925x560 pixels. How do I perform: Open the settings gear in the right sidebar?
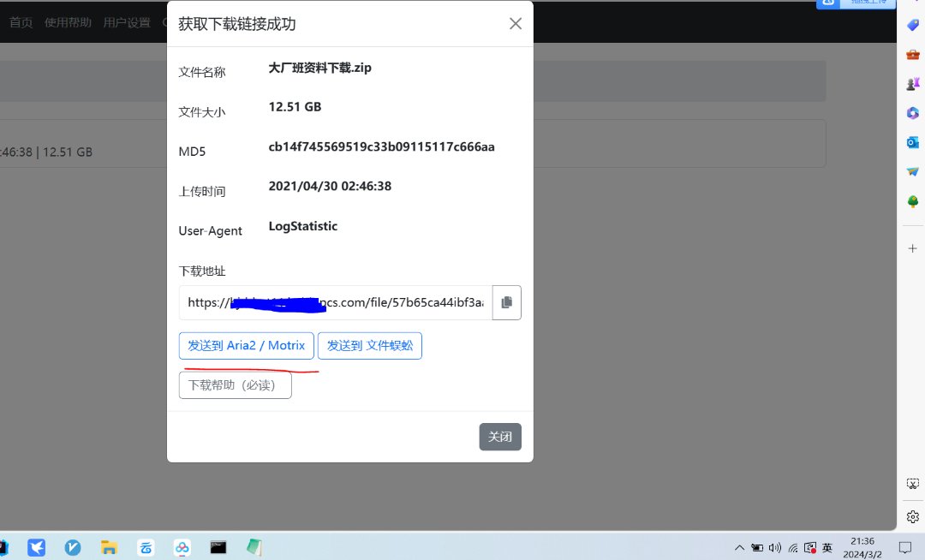912,516
